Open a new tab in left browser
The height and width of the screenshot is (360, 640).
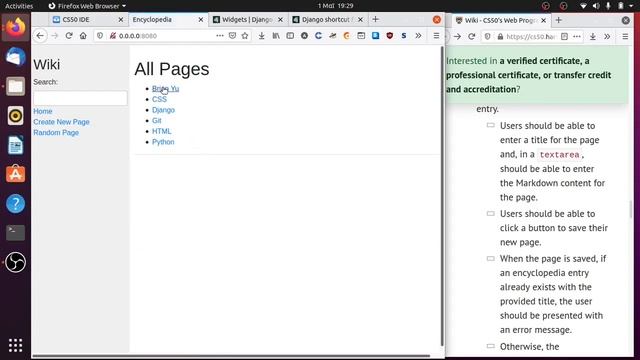(x=376, y=19)
